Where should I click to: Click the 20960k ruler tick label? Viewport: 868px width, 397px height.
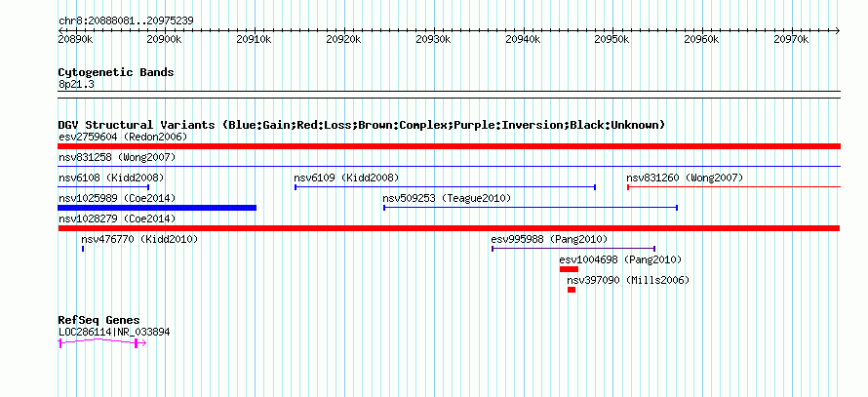tap(702, 40)
